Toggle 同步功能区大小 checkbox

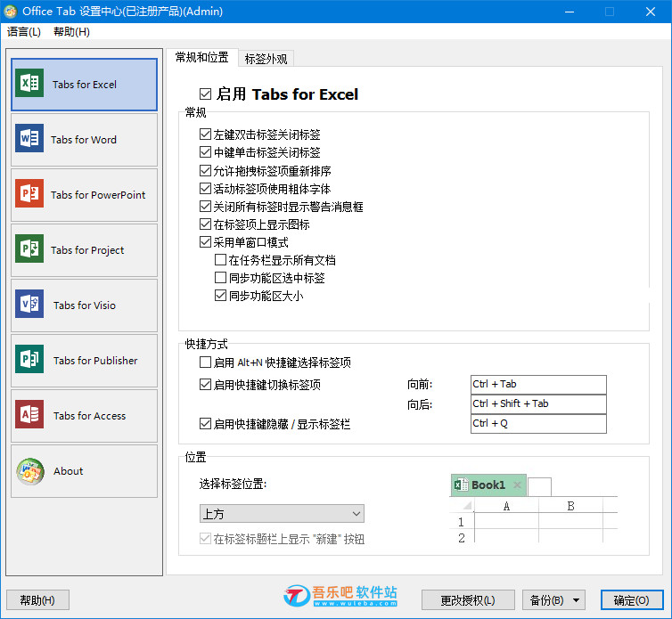(x=220, y=296)
